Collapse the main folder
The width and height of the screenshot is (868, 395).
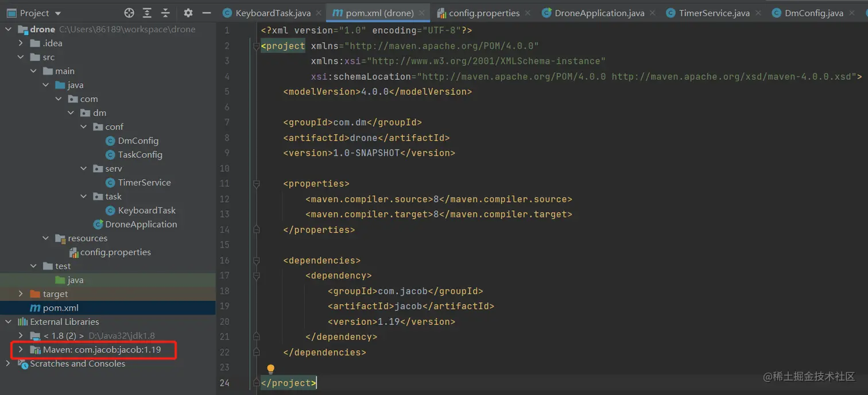click(x=34, y=71)
